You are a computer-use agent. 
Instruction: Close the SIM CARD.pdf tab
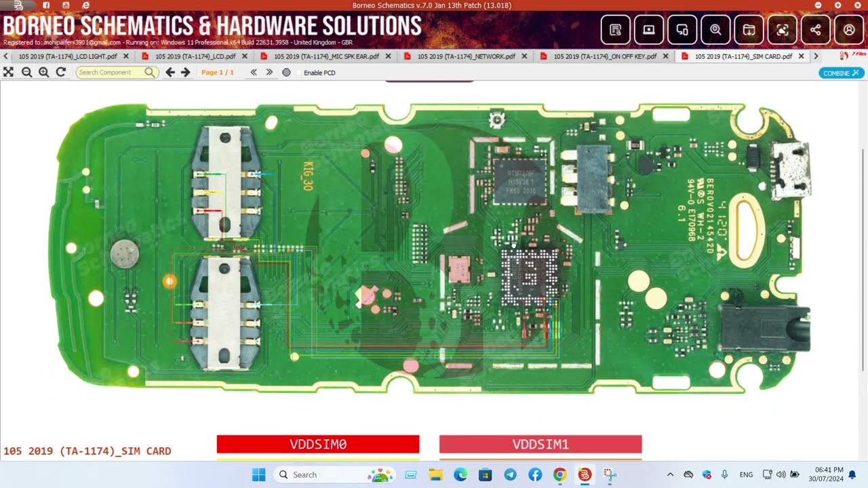[802, 56]
